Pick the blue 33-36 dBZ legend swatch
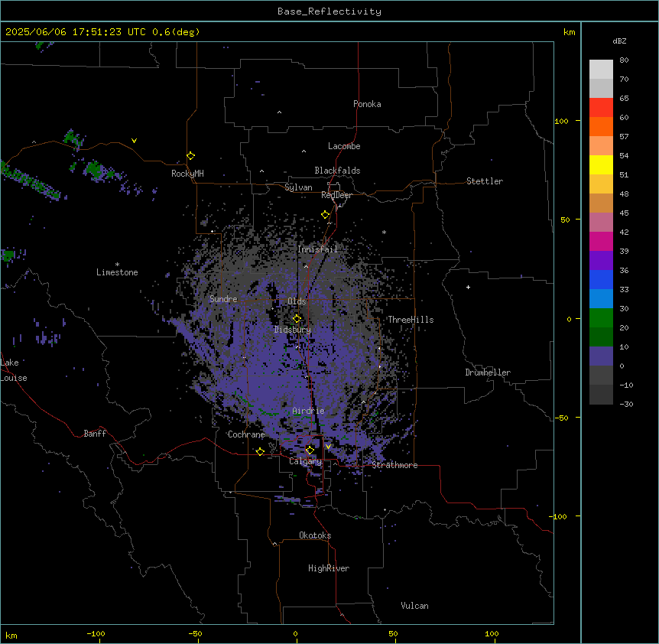659x644 pixels. coord(601,279)
